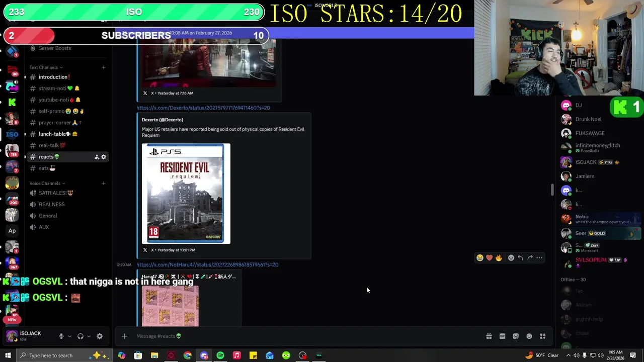The image size is (644, 362).
Task: Join the SATRIALES voice channel
Action: 68,193
